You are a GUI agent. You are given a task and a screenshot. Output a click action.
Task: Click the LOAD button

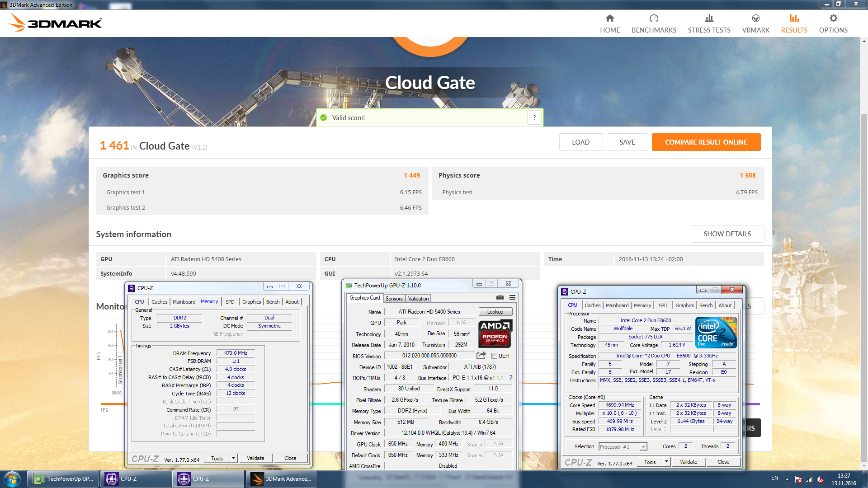pos(580,142)
